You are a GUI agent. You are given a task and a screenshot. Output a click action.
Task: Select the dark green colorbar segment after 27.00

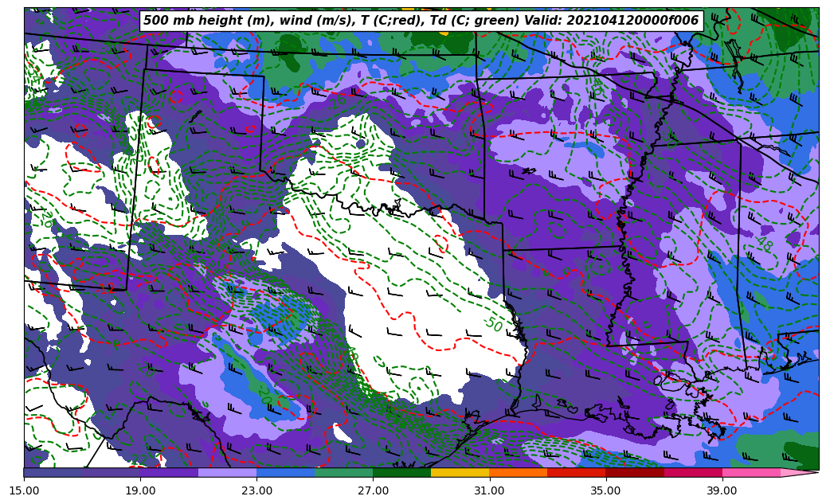(401, 472)
